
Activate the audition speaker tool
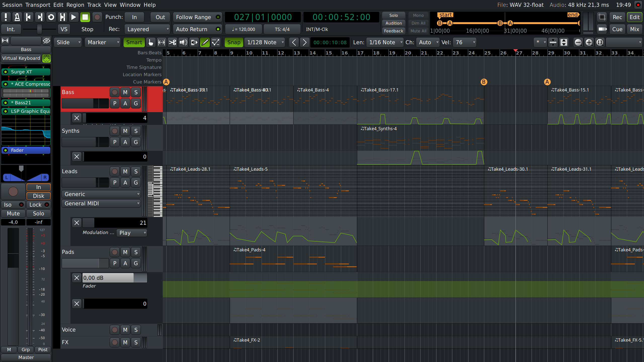[x=183, y=42]
